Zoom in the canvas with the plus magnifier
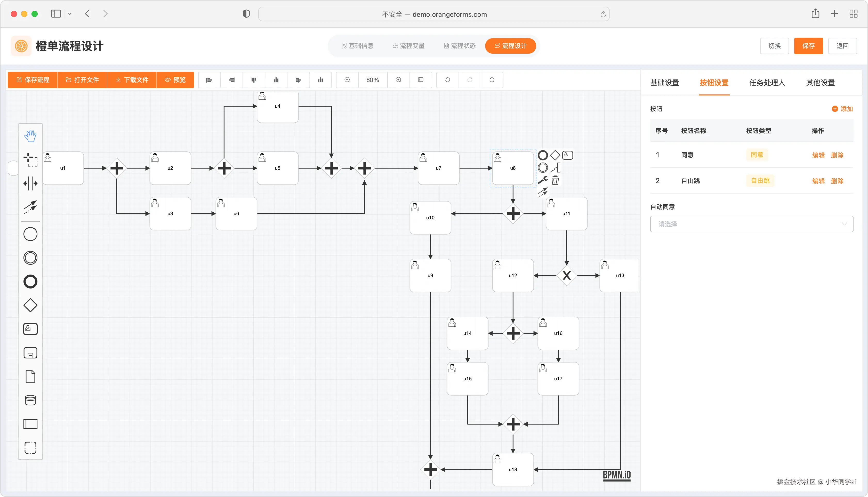 [398, 80]
